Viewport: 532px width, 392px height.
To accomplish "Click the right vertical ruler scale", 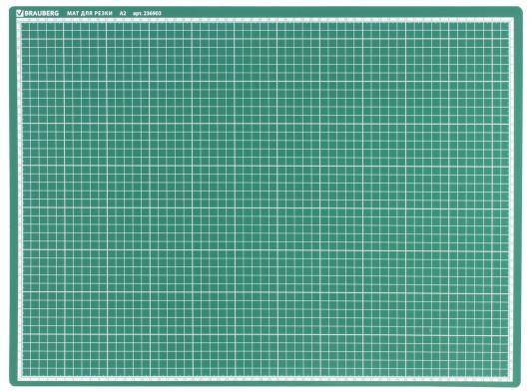I will click(511, 199).
